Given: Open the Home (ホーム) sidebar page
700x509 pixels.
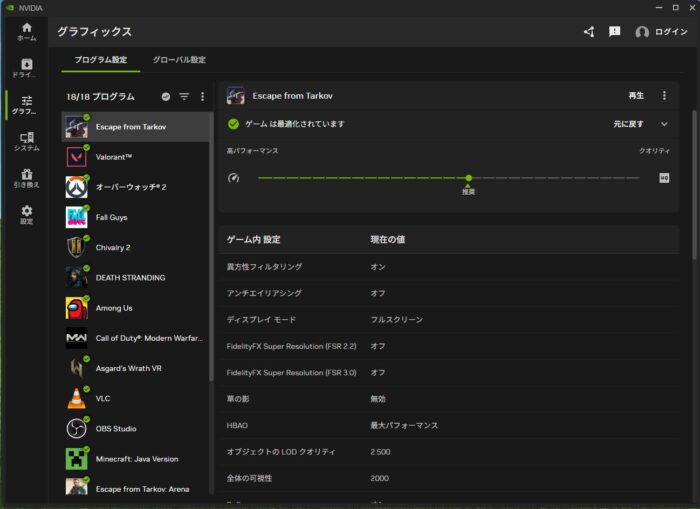Looking at the screenshot, I should (26, 32).
